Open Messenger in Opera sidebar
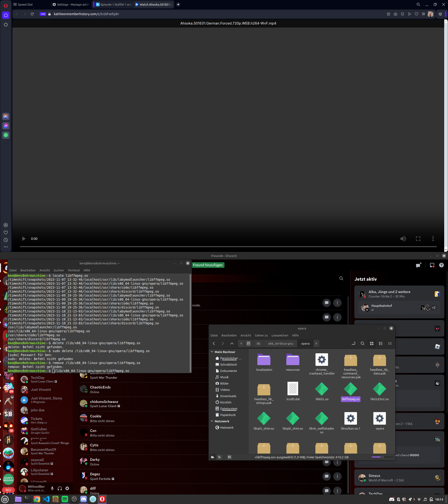 6,126
